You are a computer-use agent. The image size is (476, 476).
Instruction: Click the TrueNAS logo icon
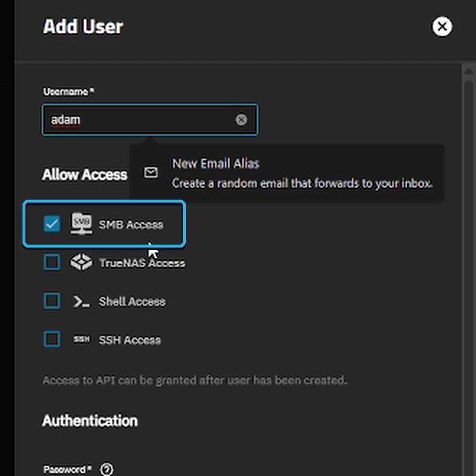click(81, 262)
